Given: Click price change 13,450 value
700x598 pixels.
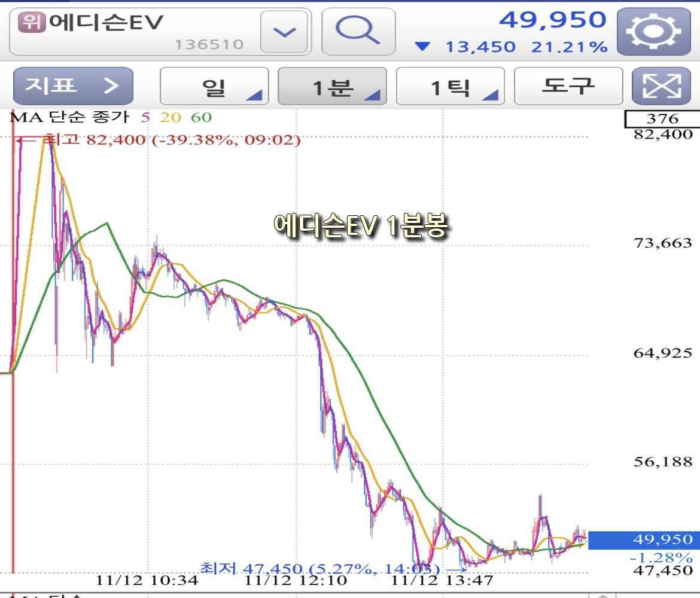Looking at the screenshot, I should 480,47.
